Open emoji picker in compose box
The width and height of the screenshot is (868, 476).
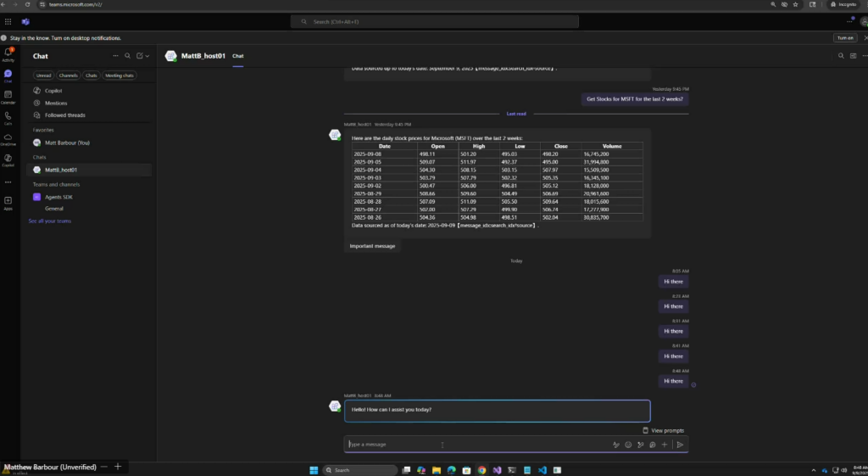pyautogui.click(x=628, y=445)
